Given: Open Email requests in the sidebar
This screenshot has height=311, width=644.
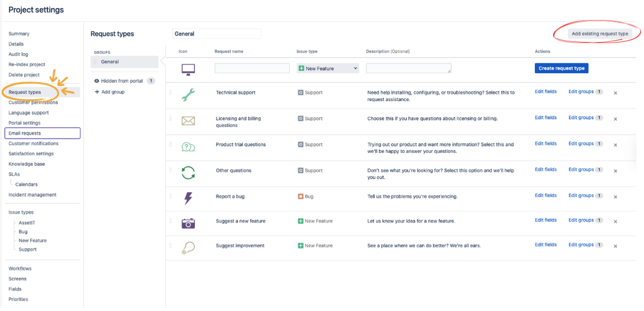Looking at the screenshot, I should [x=25, y=133].
